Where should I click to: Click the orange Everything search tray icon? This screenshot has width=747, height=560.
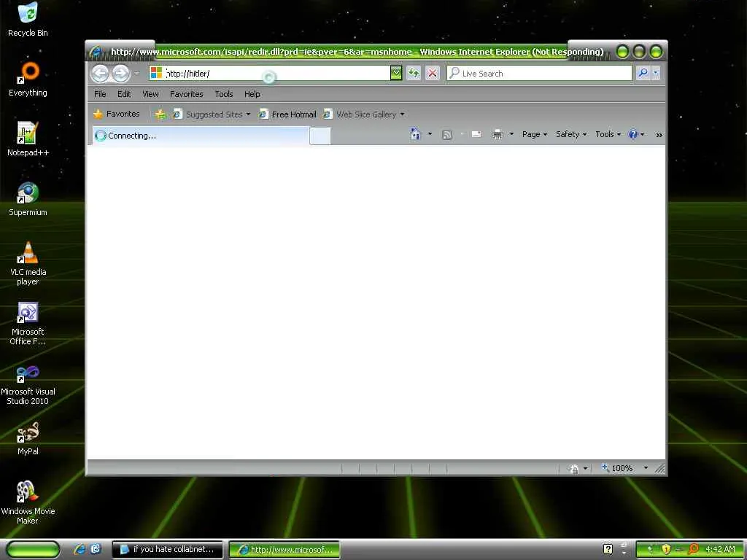[x=693, y=549]
